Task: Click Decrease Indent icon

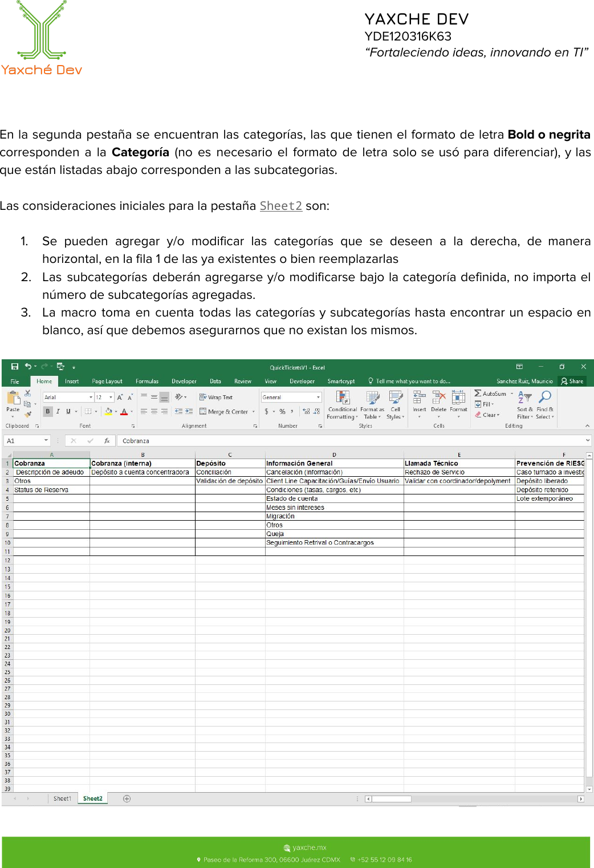Action: [178, 411]
